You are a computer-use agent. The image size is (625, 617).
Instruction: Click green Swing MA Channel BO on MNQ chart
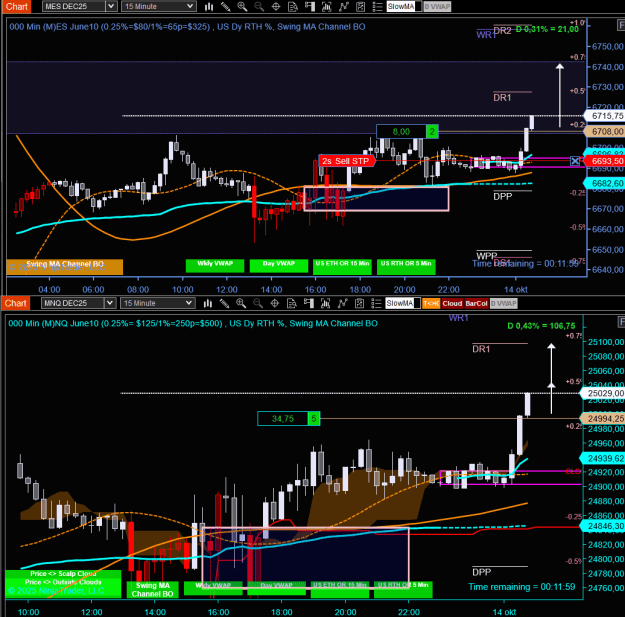[x=152, y=589]
